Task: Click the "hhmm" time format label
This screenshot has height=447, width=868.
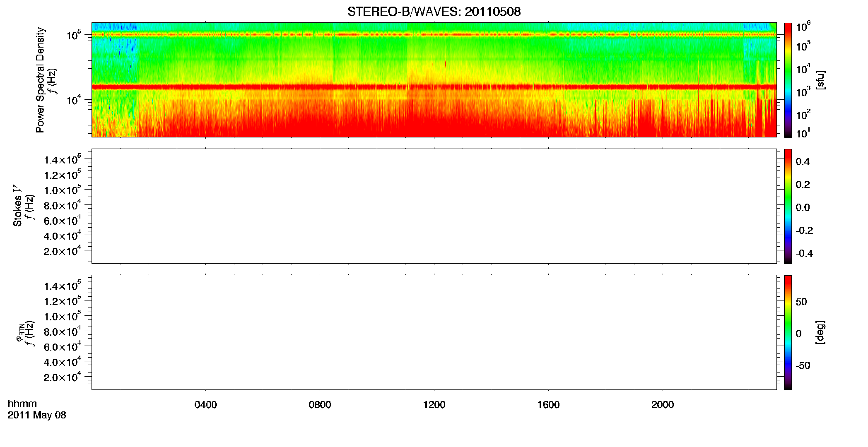Action: 22,404
